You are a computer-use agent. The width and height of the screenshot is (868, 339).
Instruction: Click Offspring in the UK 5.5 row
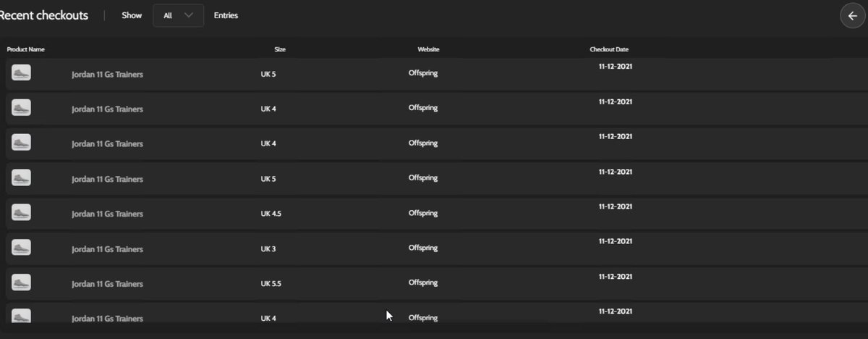coord(423,282)
